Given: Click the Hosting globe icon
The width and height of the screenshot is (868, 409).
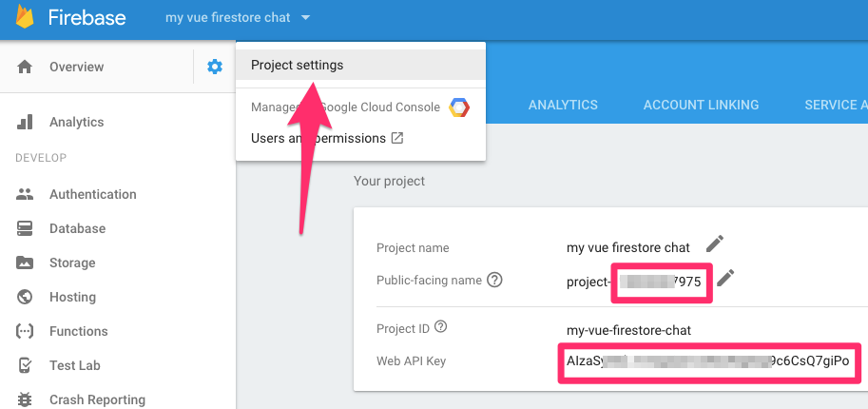Looking at the screenshot, I should tap(26, 297).
